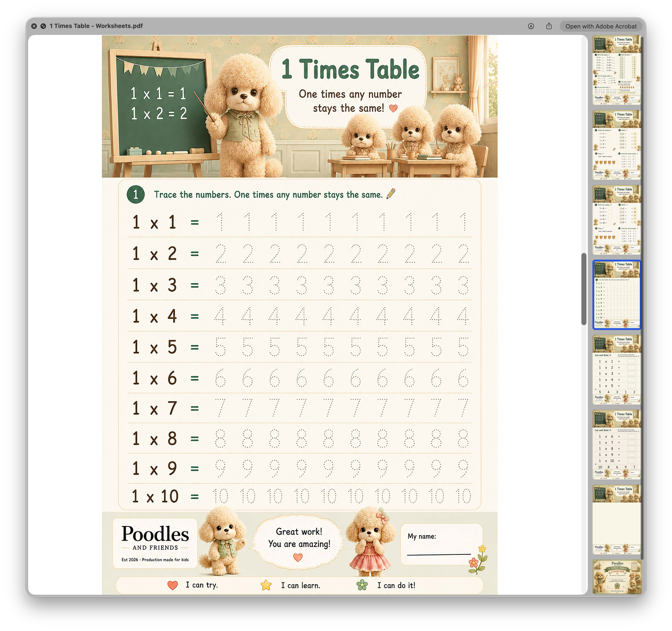Open the Share menu icon
Image resolution: width=672 pixels, height=631 pixels.
(x=549, y=26)
